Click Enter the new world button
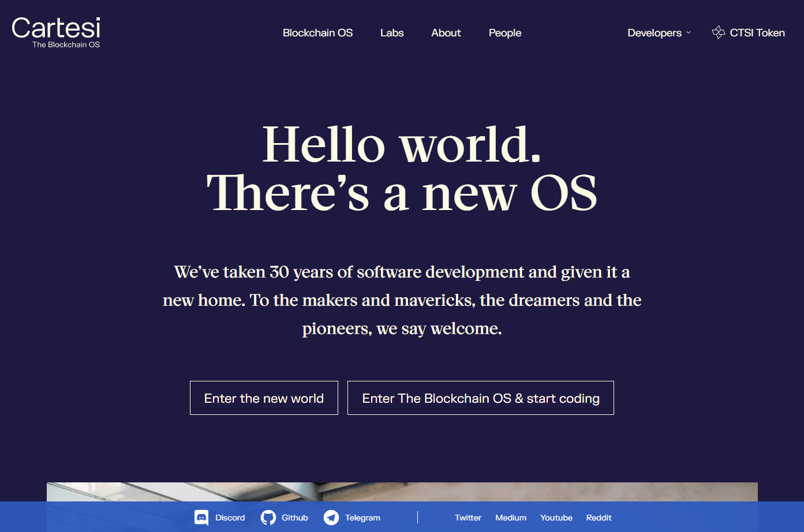This screenshot has width=804, height=532. tap(264, 398)
